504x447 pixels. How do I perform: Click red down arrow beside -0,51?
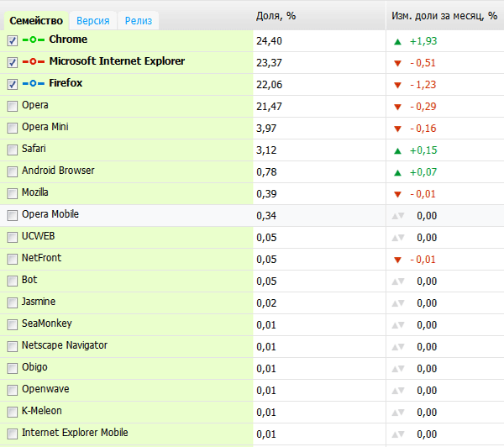click(397, 63)
